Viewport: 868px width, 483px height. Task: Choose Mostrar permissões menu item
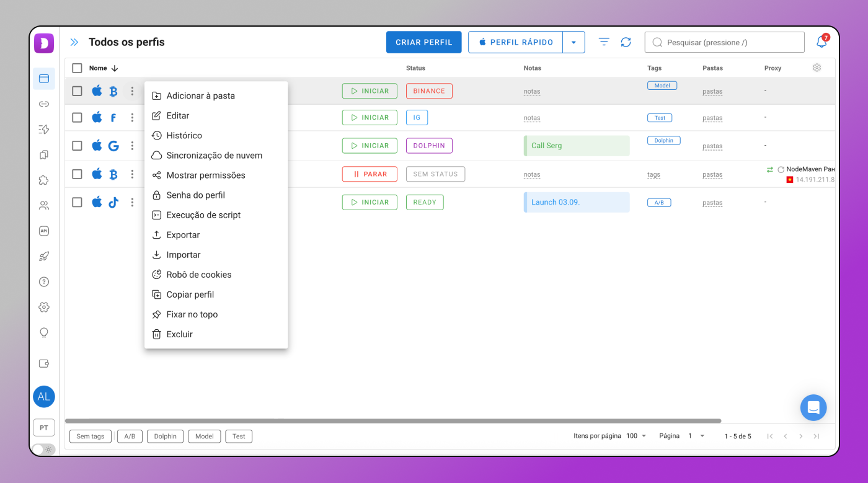(216, 175)
